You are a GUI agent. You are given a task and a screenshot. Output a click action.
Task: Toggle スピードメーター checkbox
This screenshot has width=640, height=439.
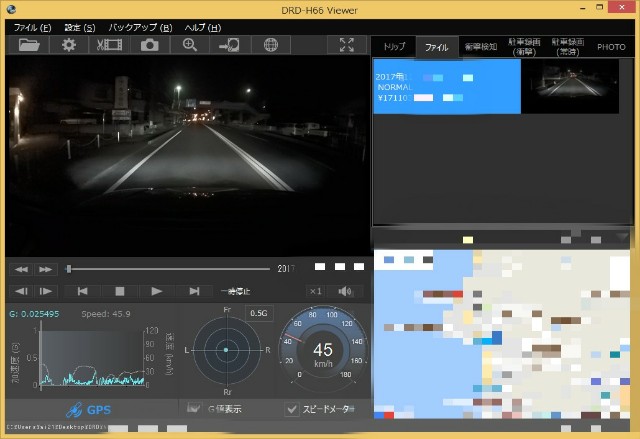click(292, 409)
